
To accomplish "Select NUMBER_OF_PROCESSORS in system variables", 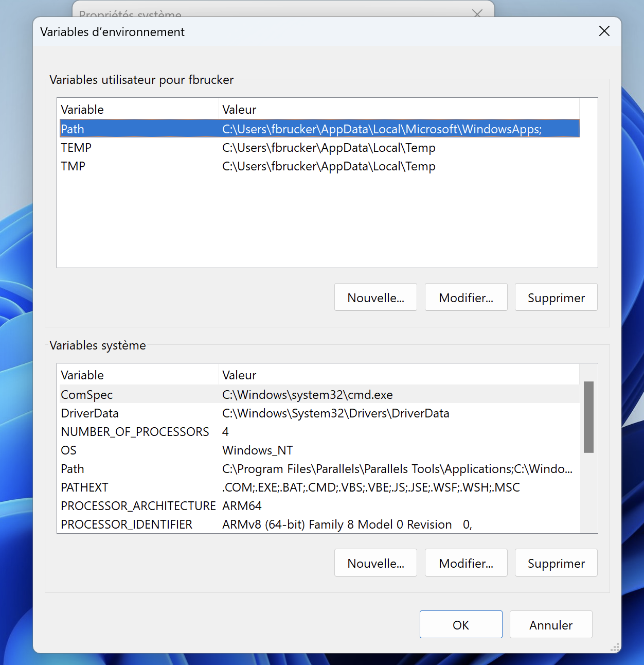I will (x=319, y=432).
